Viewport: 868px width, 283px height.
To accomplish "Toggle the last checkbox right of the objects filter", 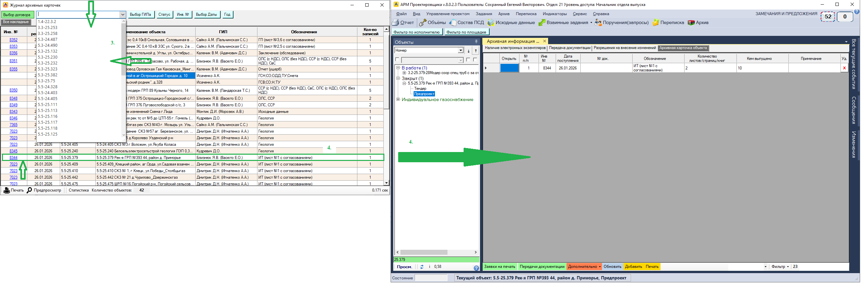I will click(475, 60).
